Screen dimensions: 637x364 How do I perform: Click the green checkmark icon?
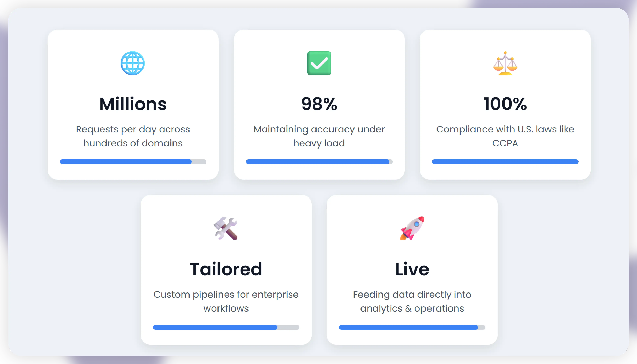click(x=319, y=63)
